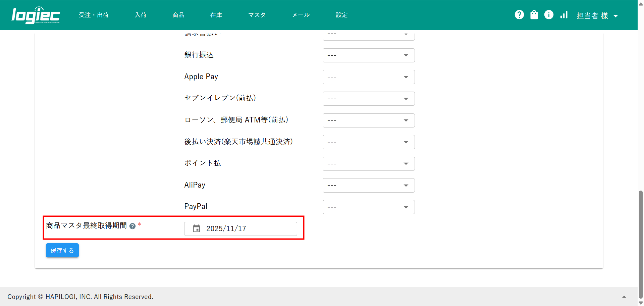Screen dimensions: 644x306
Task: Open the マスタ menu
Action: coord(257,15)
